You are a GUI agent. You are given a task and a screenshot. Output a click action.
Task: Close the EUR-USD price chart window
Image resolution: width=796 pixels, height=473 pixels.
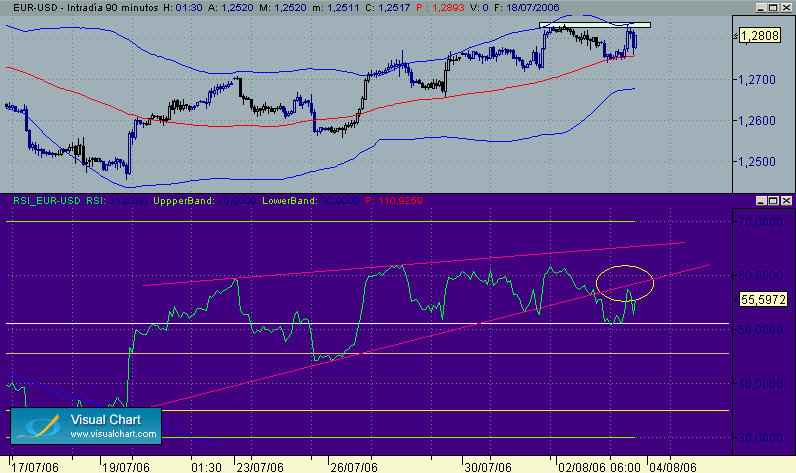pos(786,8)
